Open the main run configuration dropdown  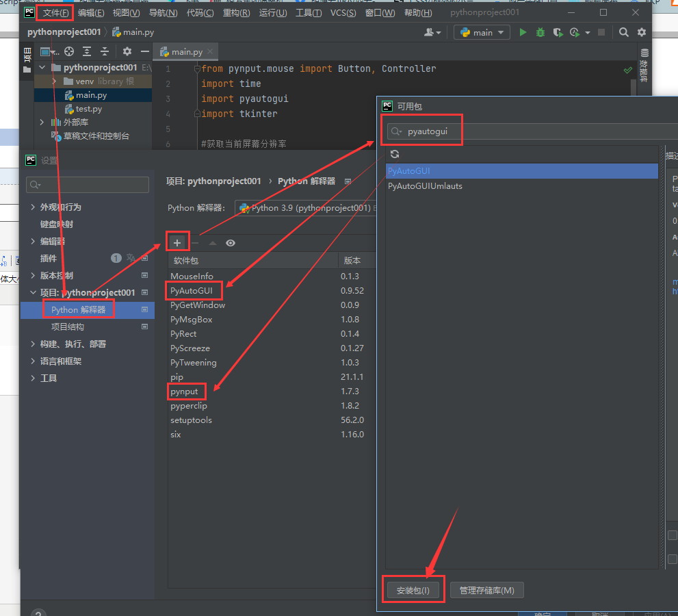pos(482,32)
